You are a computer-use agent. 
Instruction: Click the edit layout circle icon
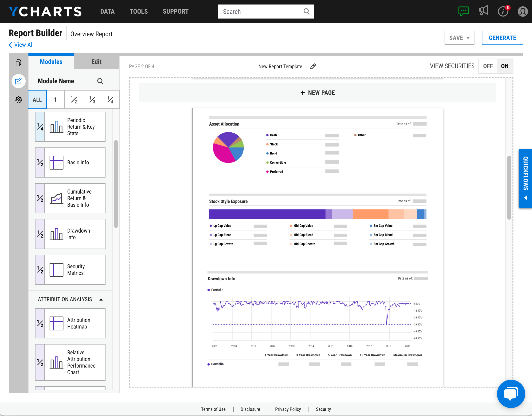[19, 81]
